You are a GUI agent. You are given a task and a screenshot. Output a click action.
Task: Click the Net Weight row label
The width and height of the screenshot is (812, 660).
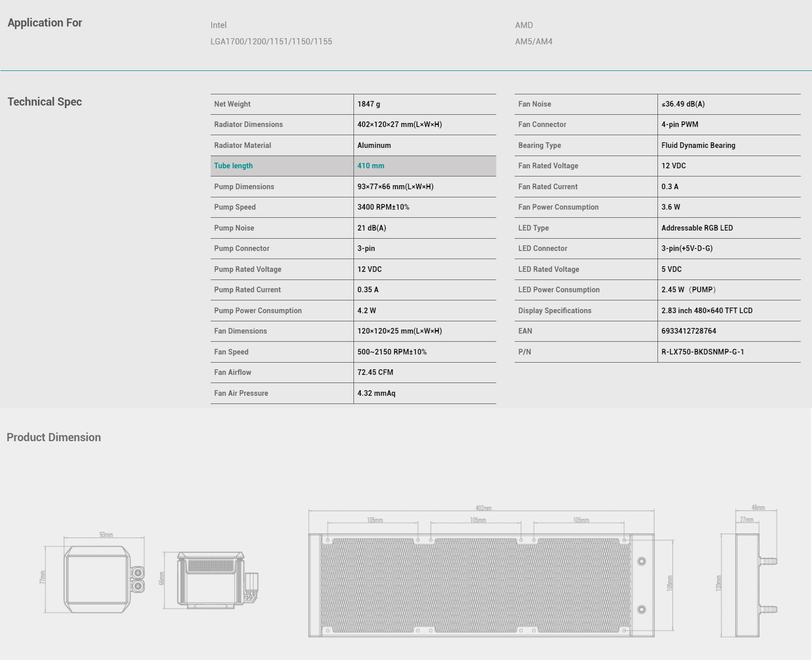pos(233,104)
